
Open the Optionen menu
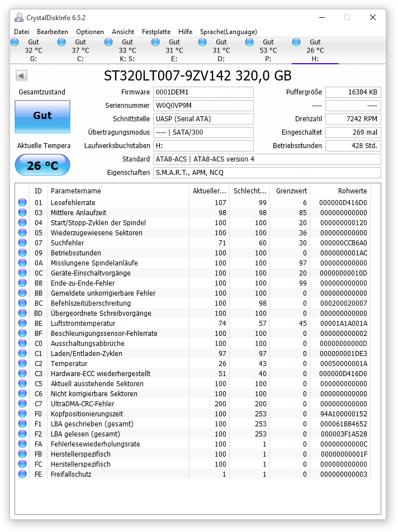(90, 31)
